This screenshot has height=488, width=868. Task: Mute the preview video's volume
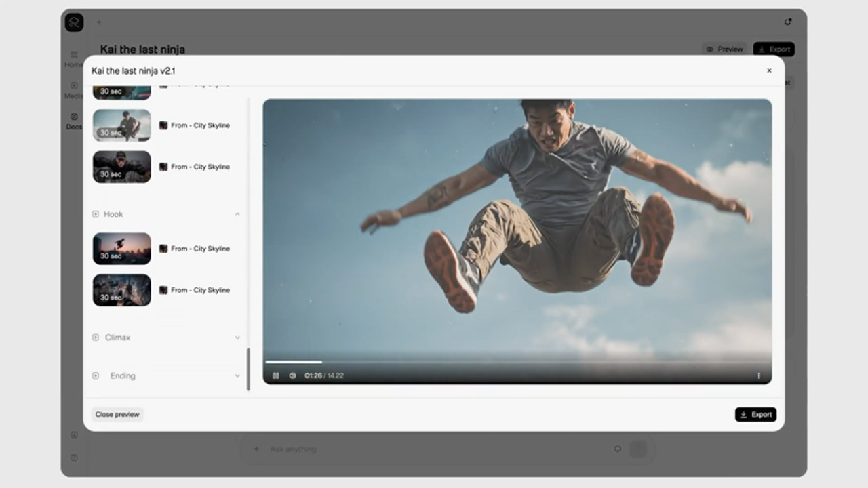(292, 375)
